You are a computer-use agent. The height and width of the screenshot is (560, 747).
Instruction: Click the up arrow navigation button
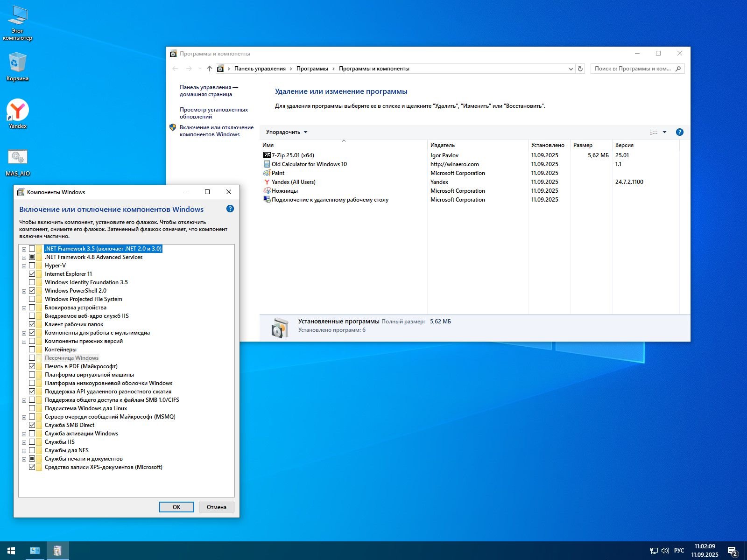click(x=209, y=69)
